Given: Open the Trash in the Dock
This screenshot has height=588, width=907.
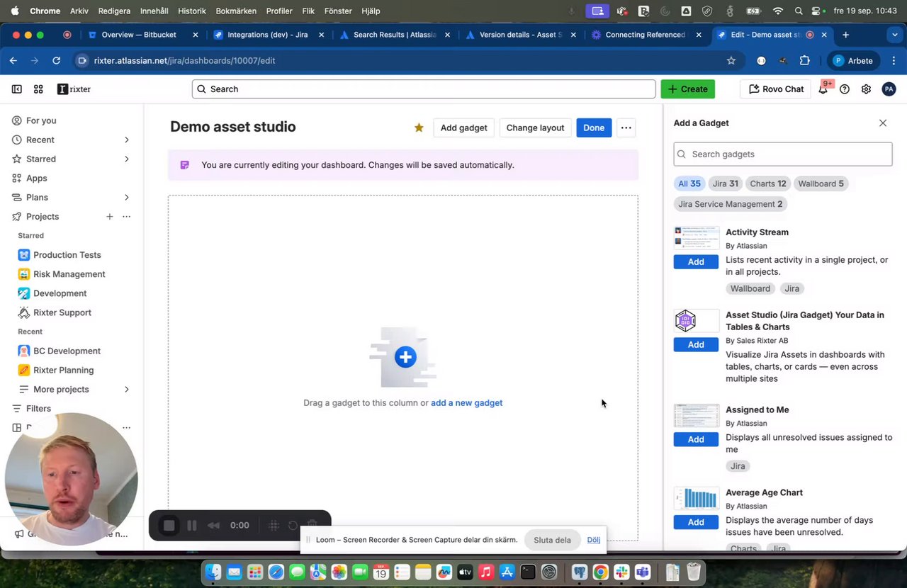Looking at the screenshot, I should [x=694, y=572].
